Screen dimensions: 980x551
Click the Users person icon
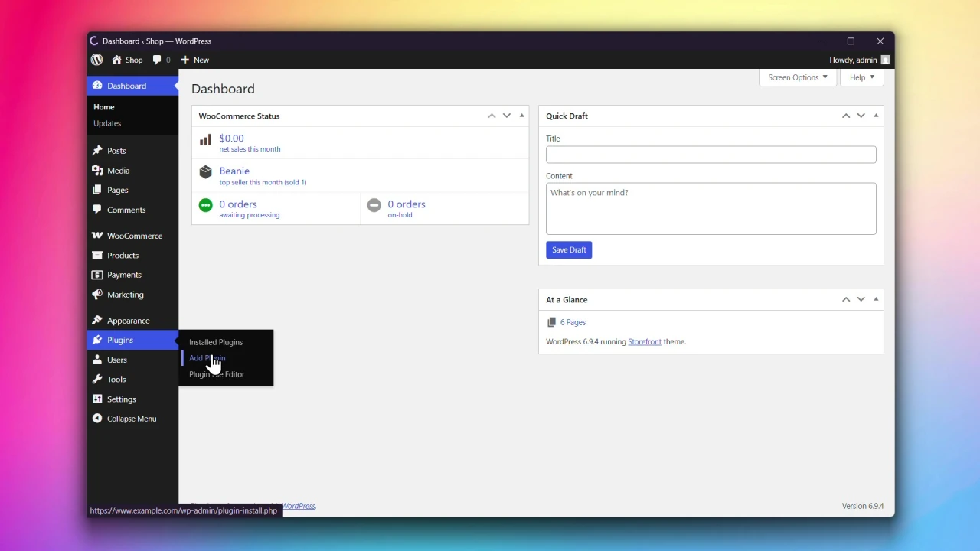[x=97, y=360]
